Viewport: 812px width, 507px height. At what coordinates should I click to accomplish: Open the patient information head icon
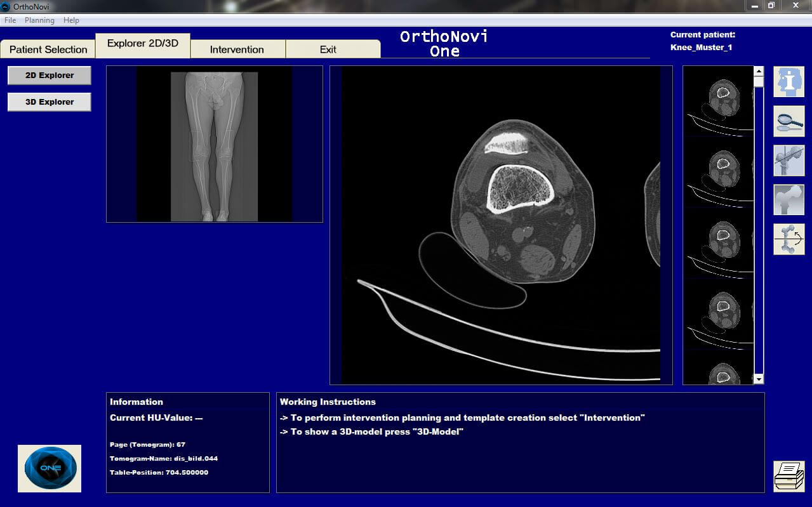coord(789,82)
